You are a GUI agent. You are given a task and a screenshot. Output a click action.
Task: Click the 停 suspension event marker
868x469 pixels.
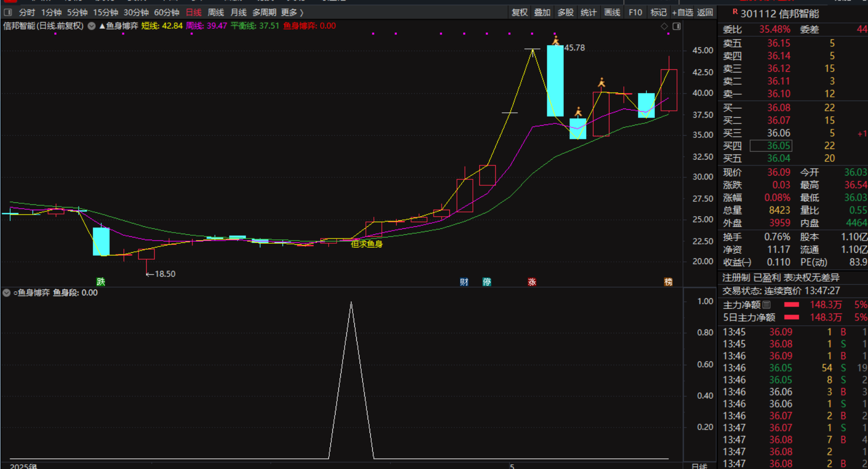[487, 282]
